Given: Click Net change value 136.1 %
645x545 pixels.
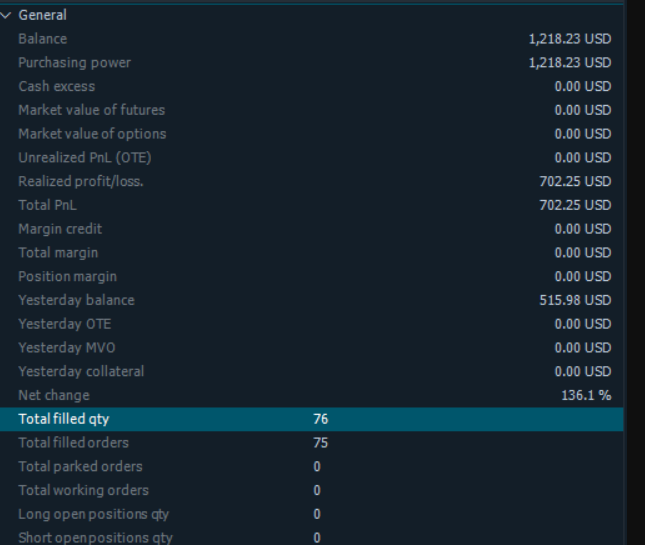Looking at the screenshot, I should 587,395.
